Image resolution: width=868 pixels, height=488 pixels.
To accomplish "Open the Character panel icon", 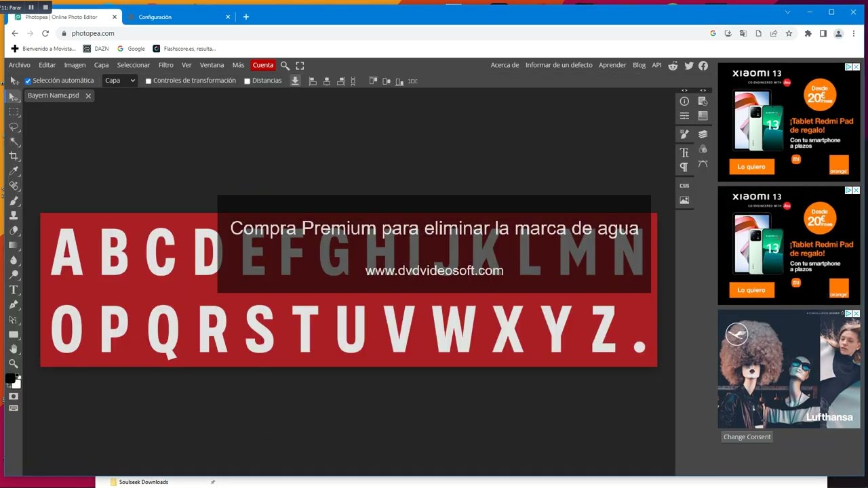I will pos(684,152).
